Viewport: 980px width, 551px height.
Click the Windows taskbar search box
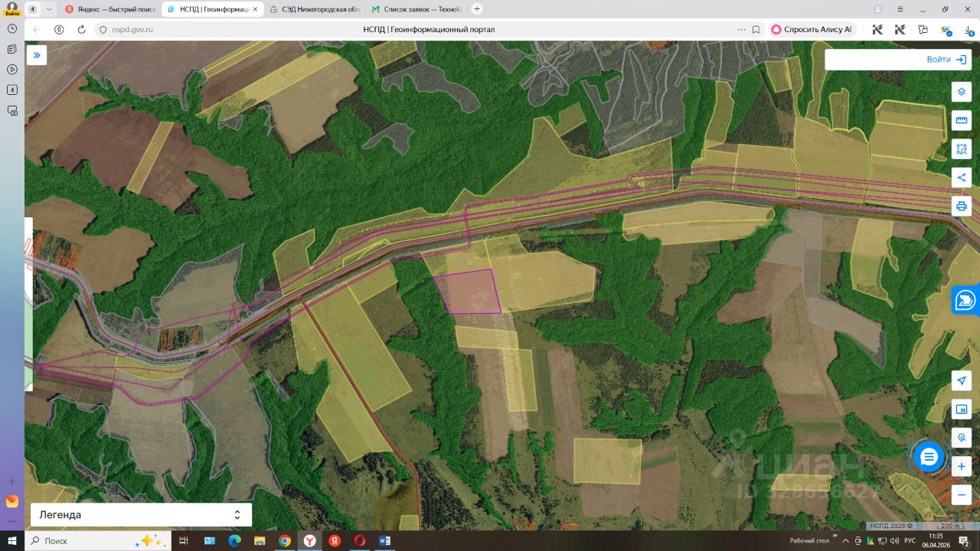click(97, 541)
